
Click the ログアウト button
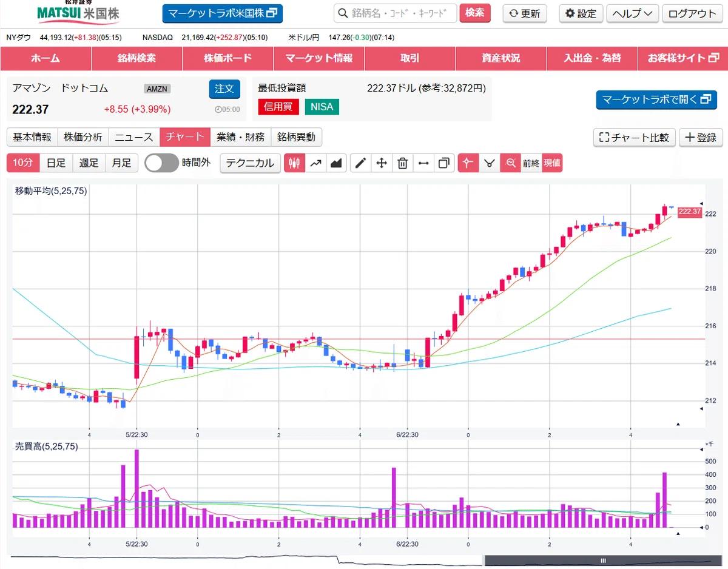(x=692, y=13)
